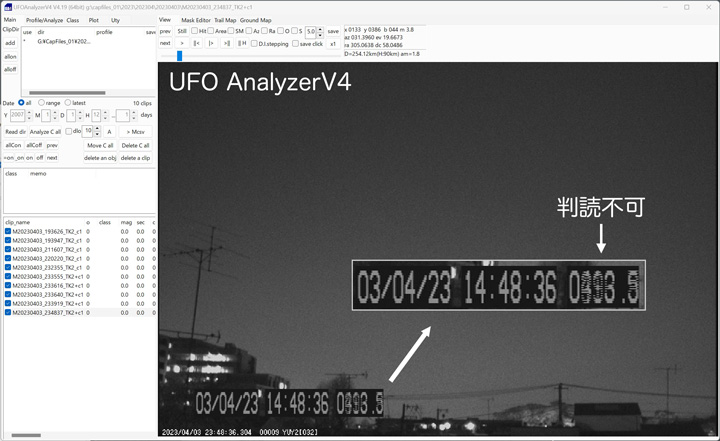Viewport: 720px width, 441px height.
Task: Increase the M month stepper
Action: click(x=55, y=113)
